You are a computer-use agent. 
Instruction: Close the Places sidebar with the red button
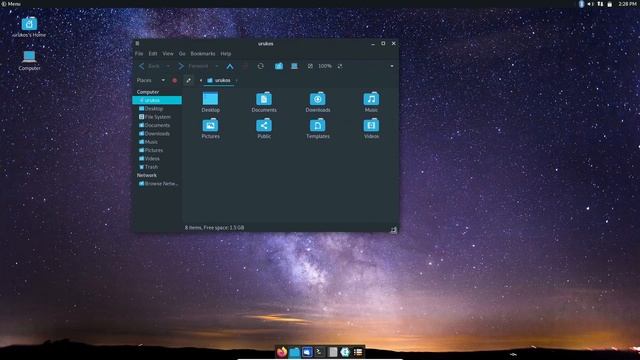175,80
